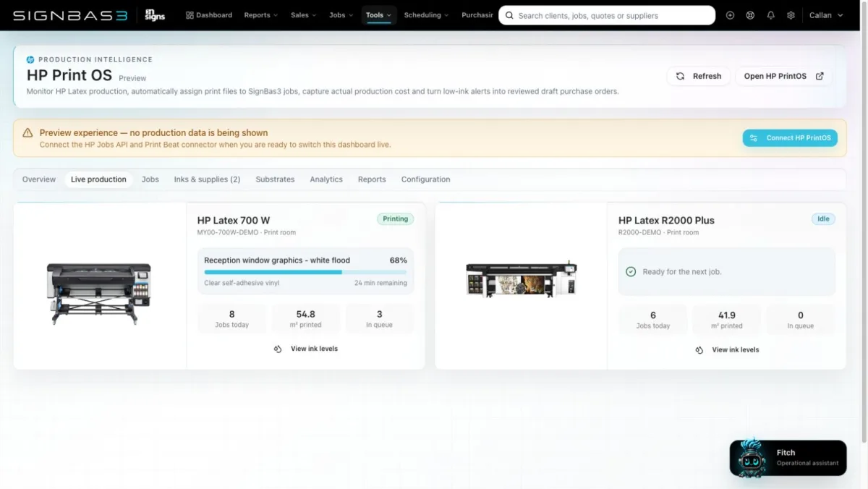Screen dimensions: 868x489
Task: Select the Live production tab
Action: [x=98, y=179]
